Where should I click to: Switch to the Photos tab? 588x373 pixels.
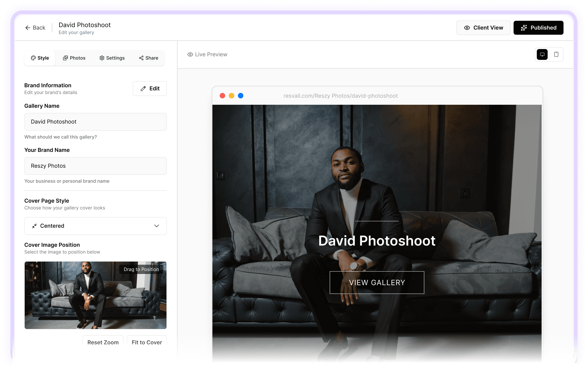tap(74, 58)
